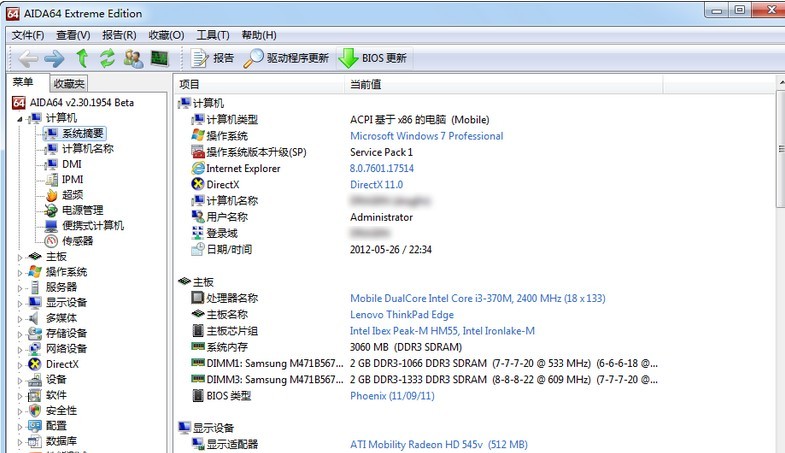Image resolution: width=785 pixels, height=453 pixels.
Task: Collapse the 计算机 tree node
Action: pos(20,119)
